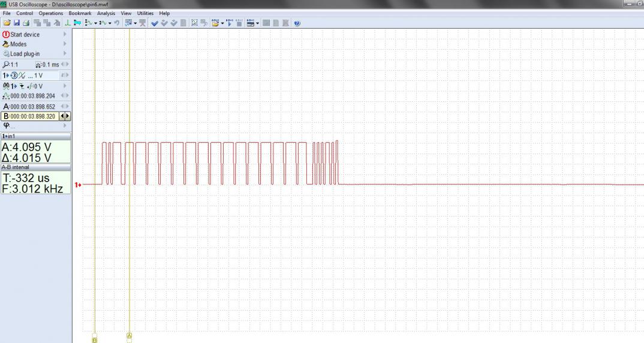Open the View menu
The height and width of the screenshot is (343, 644).
[126, 13]
